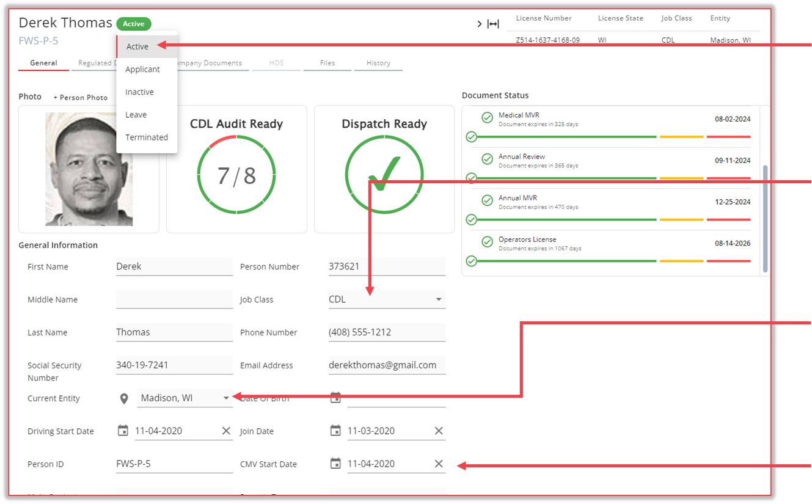Open the calendar picker for Date Of Birth
812x504 pixels.
[335, 397]
